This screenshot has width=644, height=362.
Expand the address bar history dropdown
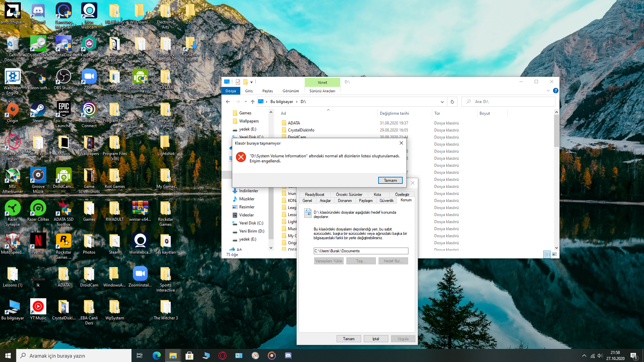(442, 102)
